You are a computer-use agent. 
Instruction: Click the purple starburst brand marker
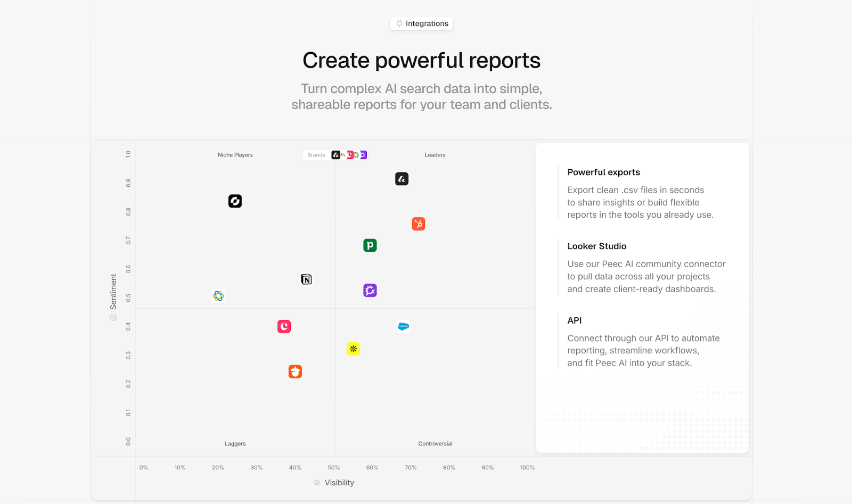tap(370, 290)
